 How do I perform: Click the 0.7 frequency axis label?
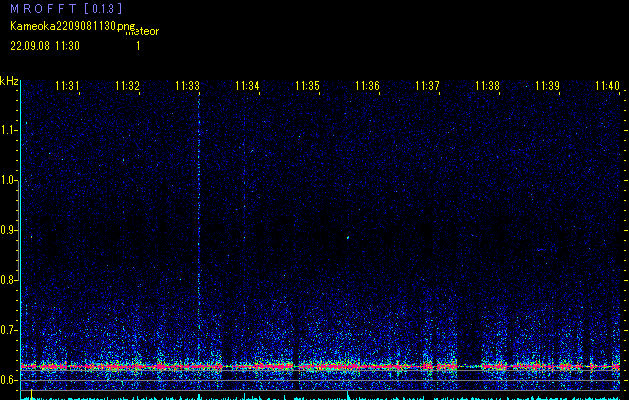(x=8, y=330)
